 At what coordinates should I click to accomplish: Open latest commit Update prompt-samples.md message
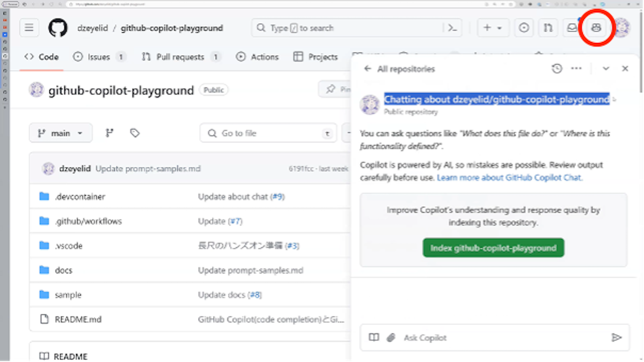point(148,168)
